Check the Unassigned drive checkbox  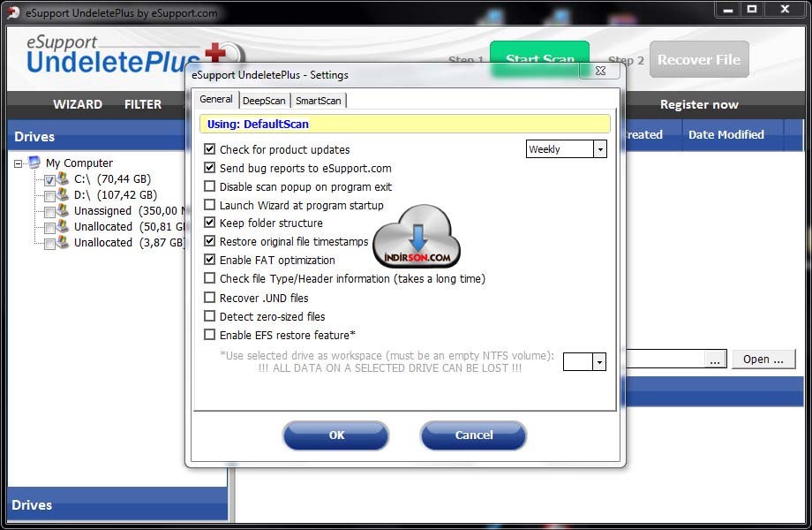point(49,212)
